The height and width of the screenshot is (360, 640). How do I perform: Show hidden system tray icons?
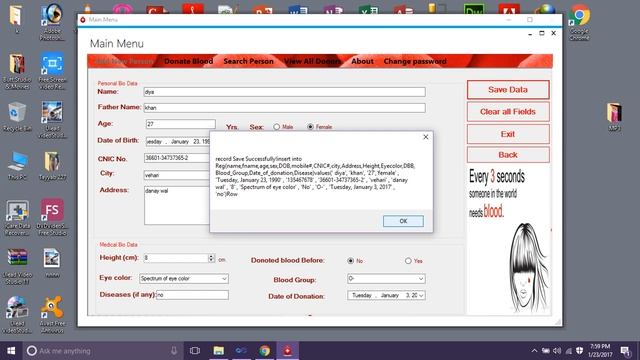click(x=534, y=351)
